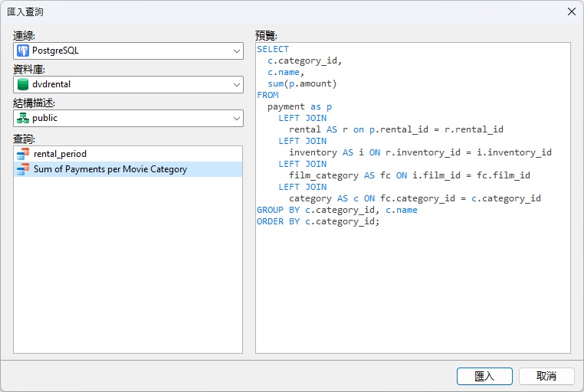Click the 'c.name,' line in preview
This screenshot has width=584, height=392.
tap(286, 72)
